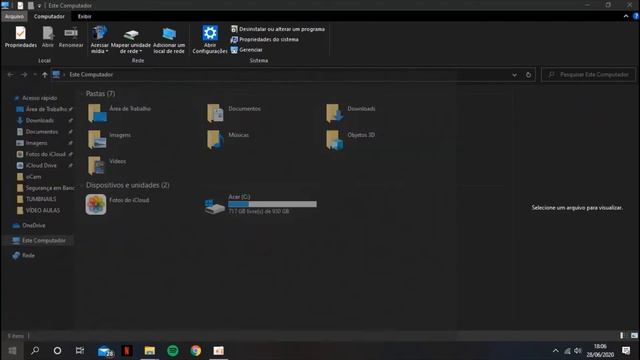The image size is (640, 360).
Task: Click Desinstalar ou alterar um programa
Action: (x=278, y=29)
